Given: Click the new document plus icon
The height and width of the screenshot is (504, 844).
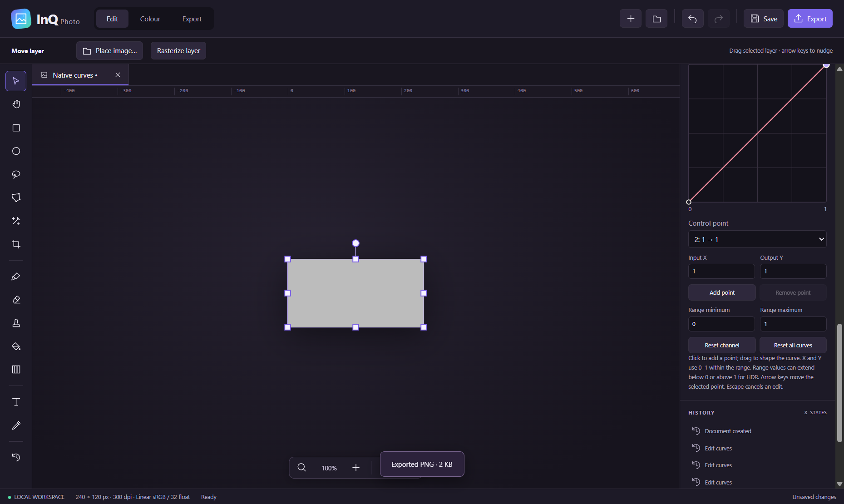Looking at the screenshot, I should pyautogui.click(x=631, y=19).
